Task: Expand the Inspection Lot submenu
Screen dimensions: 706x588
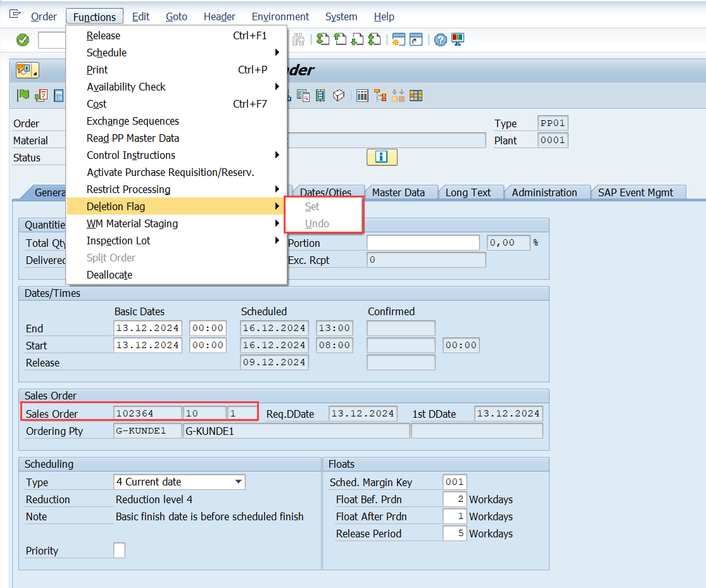Action: [x=277, y=241]
